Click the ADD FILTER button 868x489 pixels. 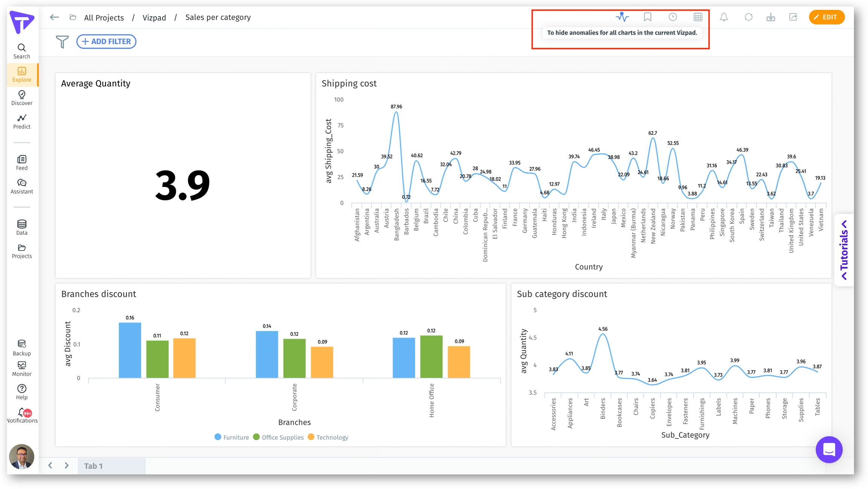tap(106, 41)
